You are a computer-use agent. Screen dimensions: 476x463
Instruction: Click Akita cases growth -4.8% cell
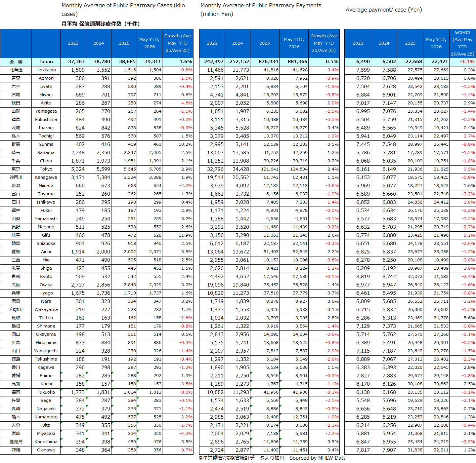178,103
